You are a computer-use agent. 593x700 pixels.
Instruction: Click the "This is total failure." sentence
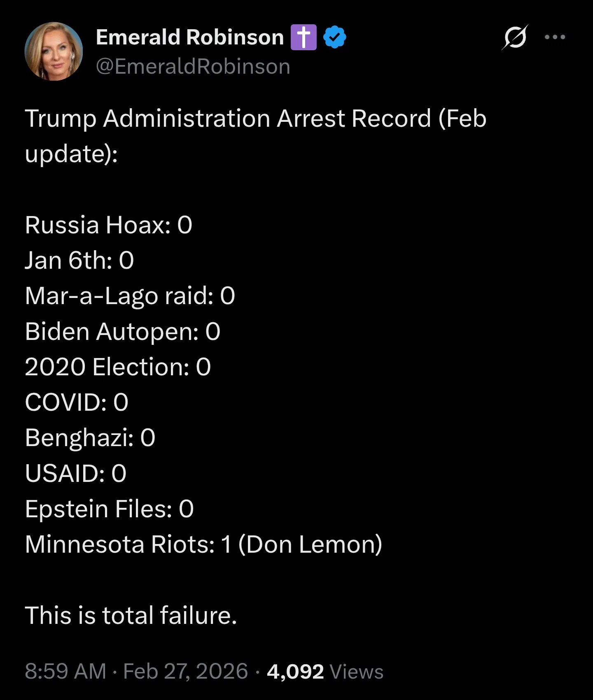pyautogui.click(x=131, y=615)
